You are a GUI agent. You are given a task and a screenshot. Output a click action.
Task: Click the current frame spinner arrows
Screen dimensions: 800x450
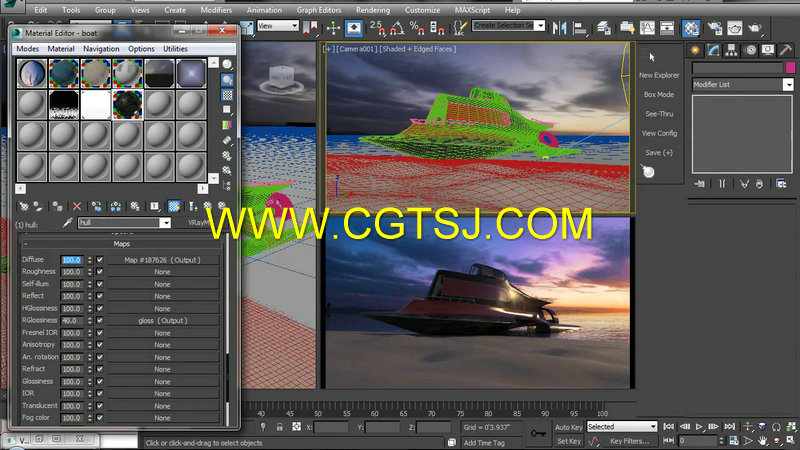pos(721,440)
